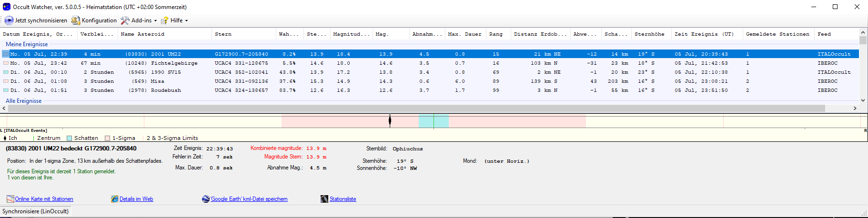Image resolution: width=868 pixels, height=218 pixels.
Task: Select the Roudebush event row
Action: coord(166,90)
